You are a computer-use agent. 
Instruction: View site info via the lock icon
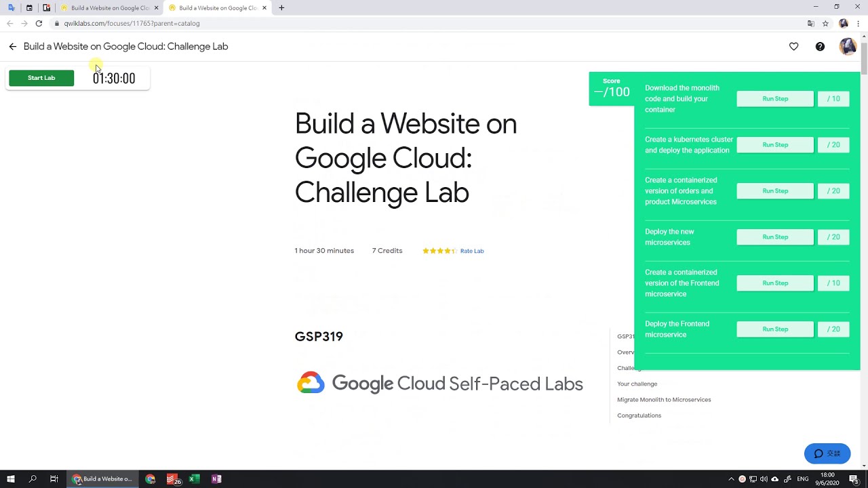(x=57, y=23)
